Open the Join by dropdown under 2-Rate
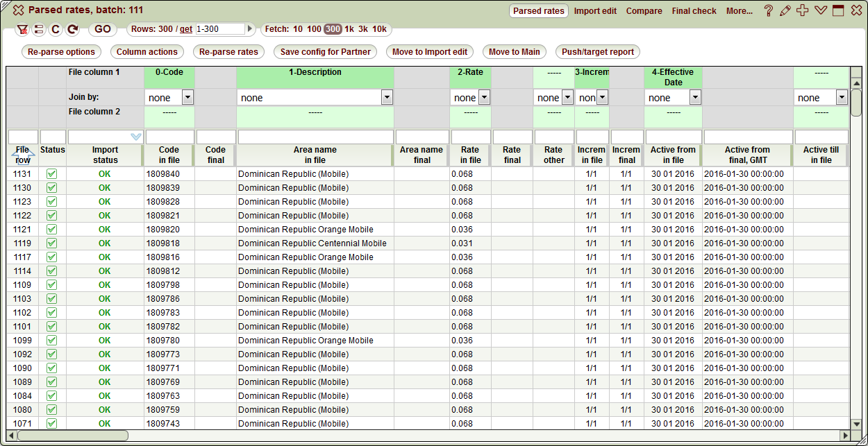Image resolution: width=868 pixels, height=446 pixels. pos(470,97)
